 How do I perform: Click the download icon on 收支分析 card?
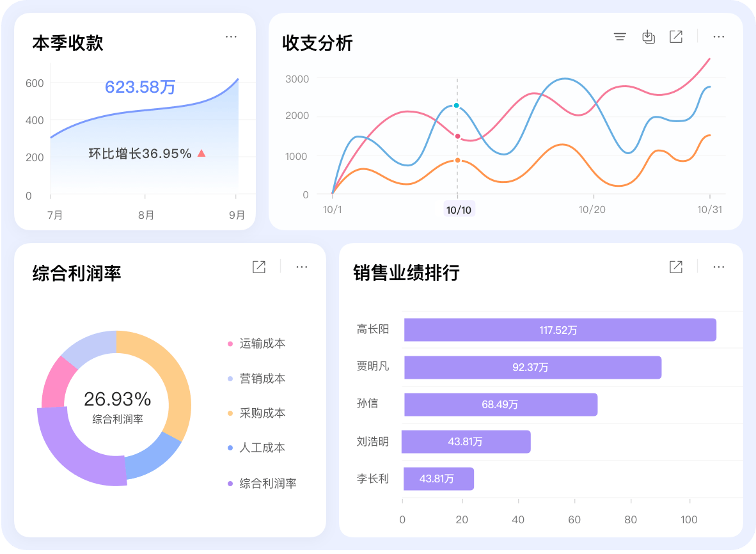(x=648, y=36)
